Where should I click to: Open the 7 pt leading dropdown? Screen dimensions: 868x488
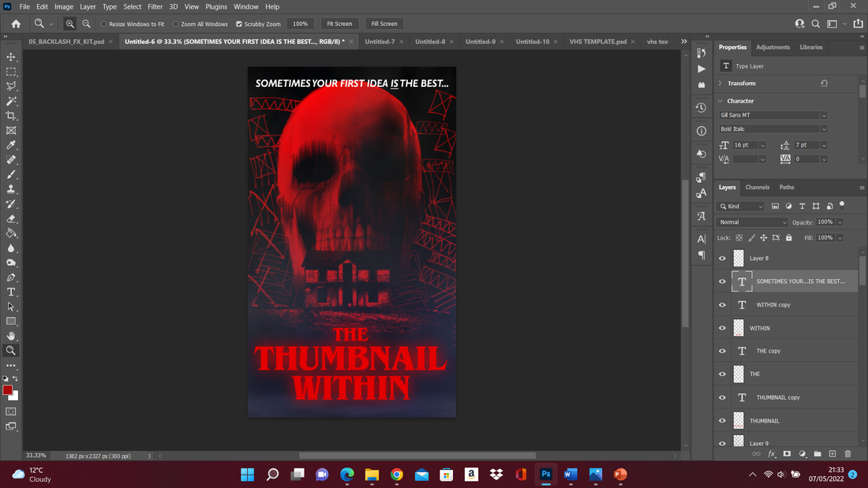[824, 145]
